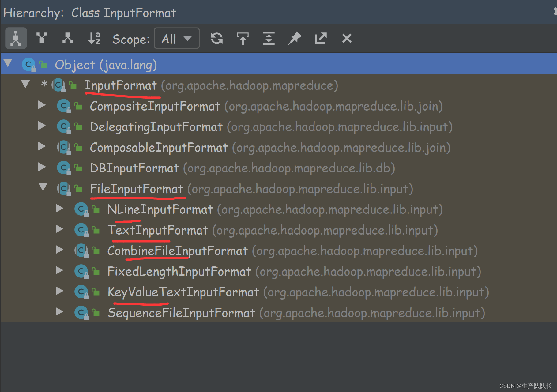
Task: Expand the FixedLengthInputFormat node
Action: 59,270
